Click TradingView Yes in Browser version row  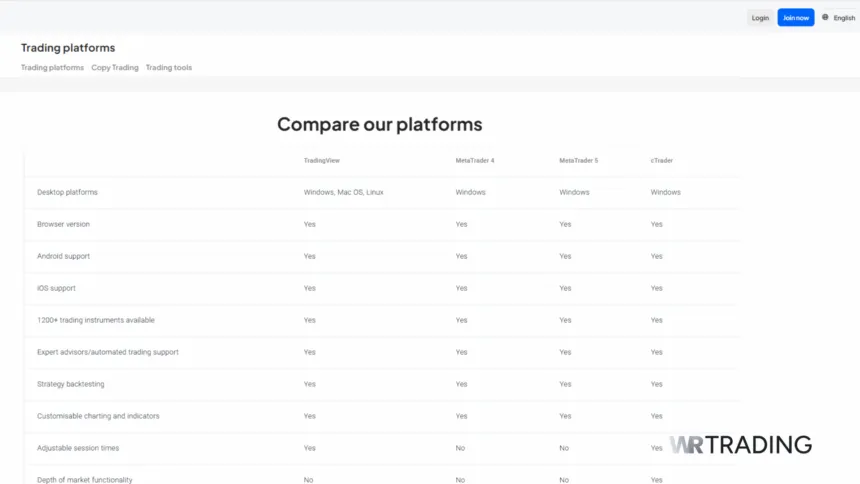point(310,224)
